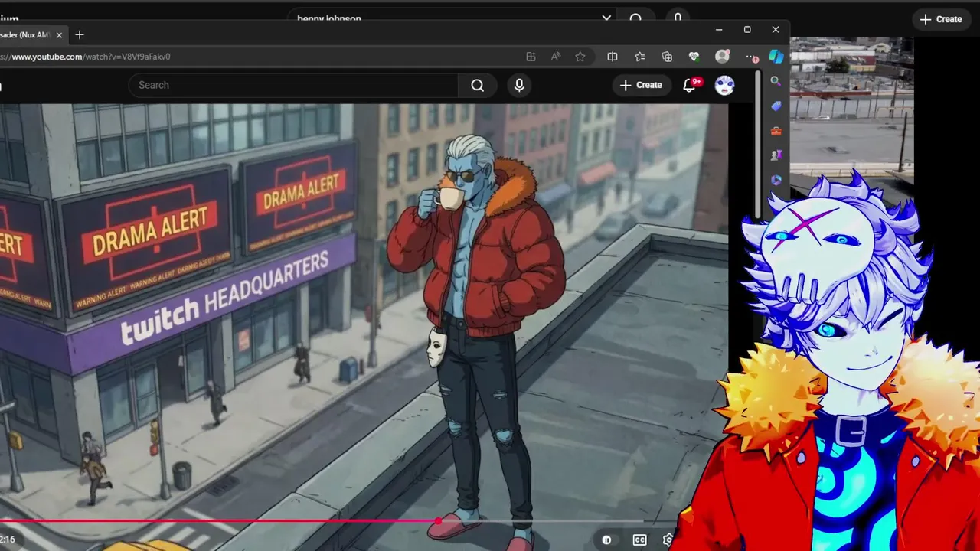Open the Edge profile avatar
This screenshot has height=551, width=980.
722,57
